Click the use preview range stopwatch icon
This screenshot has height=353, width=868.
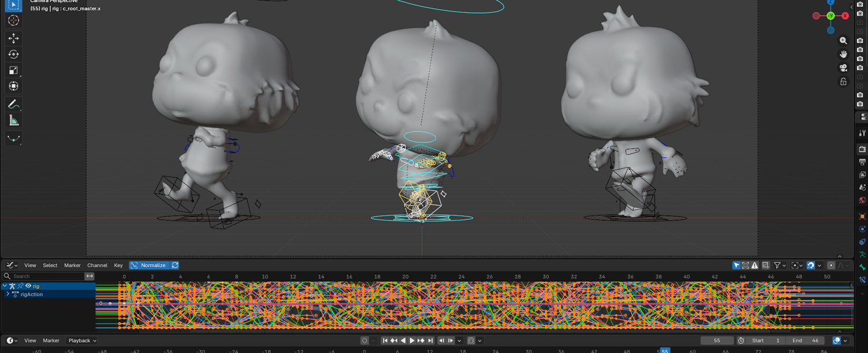741,341
